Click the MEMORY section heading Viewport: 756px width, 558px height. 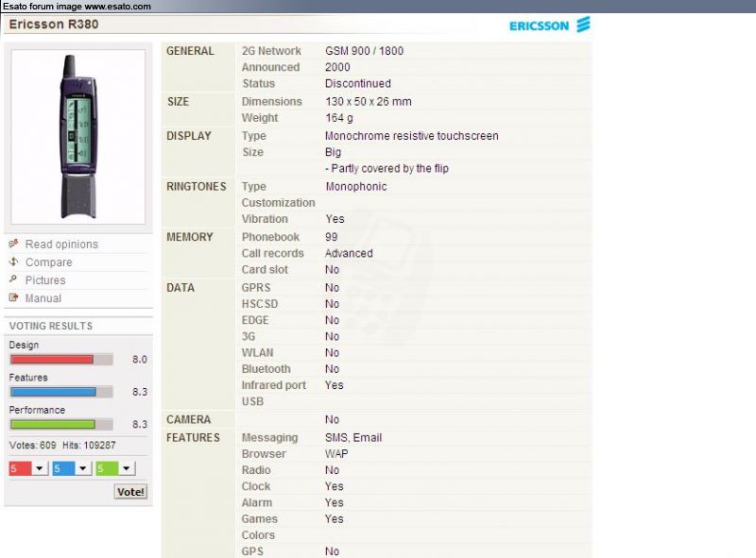click(190, 237)
